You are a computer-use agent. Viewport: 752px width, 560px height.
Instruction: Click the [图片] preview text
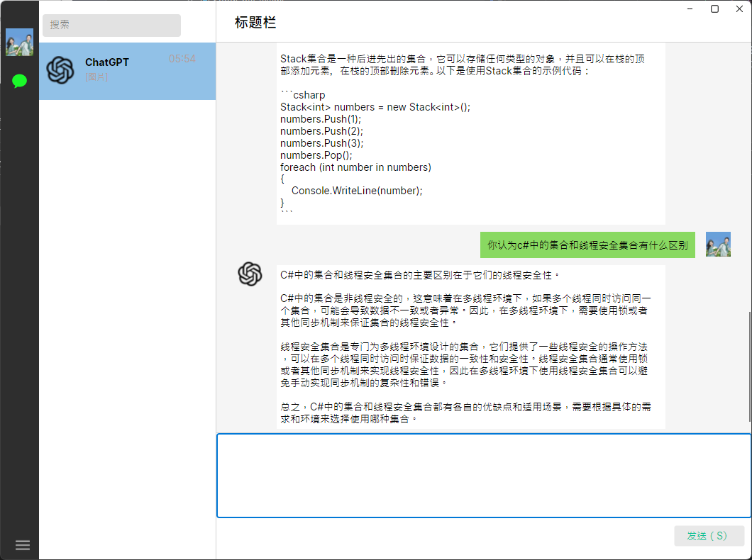[x=96, y=77]
